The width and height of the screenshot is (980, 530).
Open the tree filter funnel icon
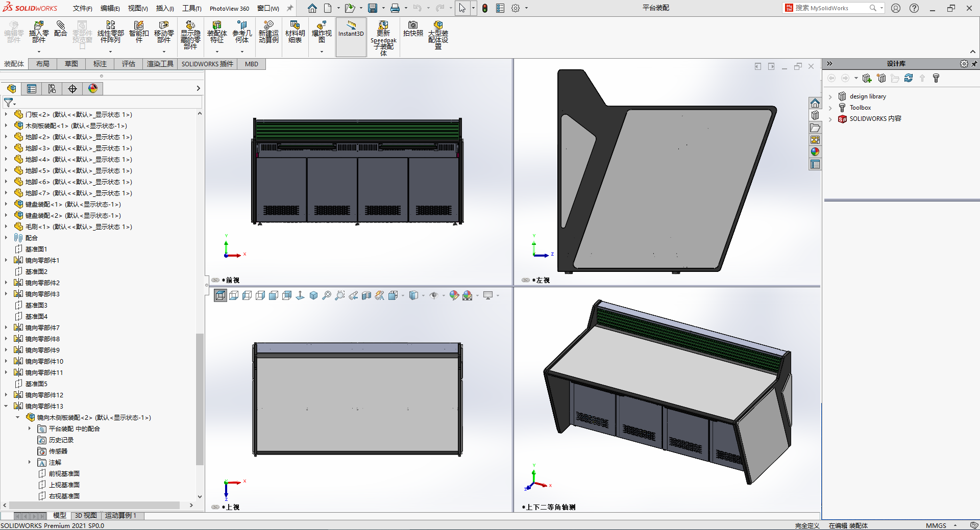pos(9,103)
